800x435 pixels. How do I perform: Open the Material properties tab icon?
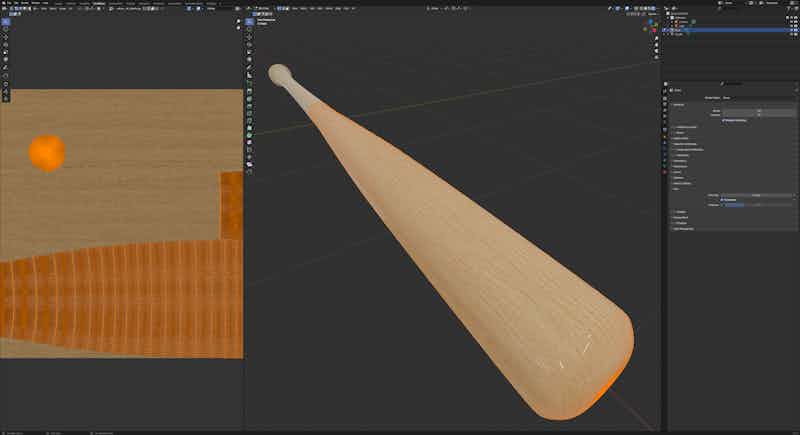664,172
